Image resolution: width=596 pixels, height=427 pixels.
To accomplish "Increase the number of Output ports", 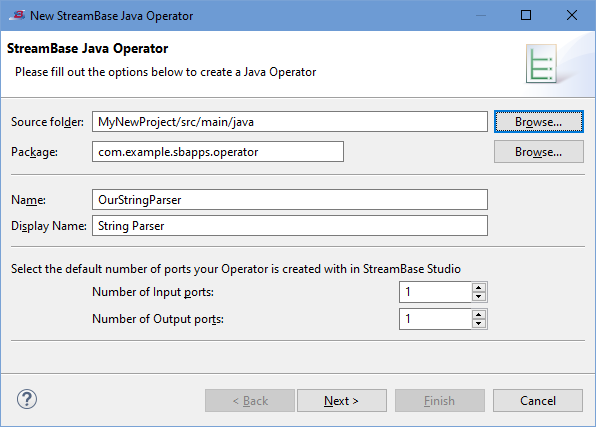I will tap(479, 314).
